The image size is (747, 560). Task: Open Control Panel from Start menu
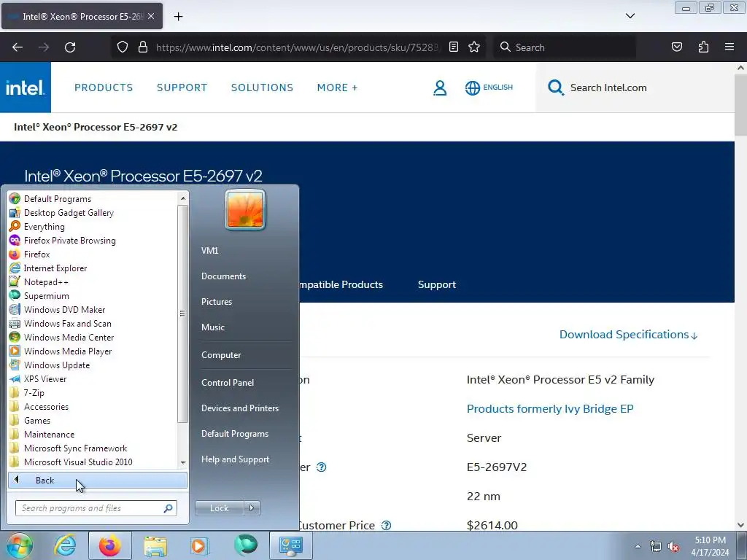click(x=228, y=382)
